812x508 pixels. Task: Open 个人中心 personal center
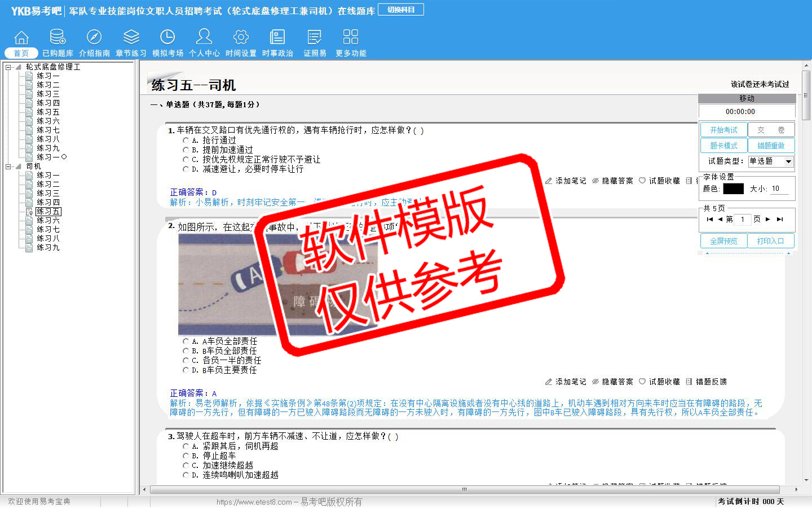204,38
